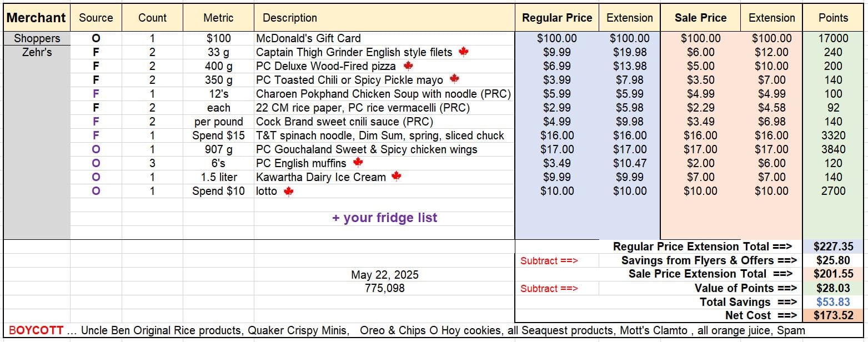Click maple leaf after Spicy Pickle mayo
This screenshot has width=868, height=342.
pos(454,79)
